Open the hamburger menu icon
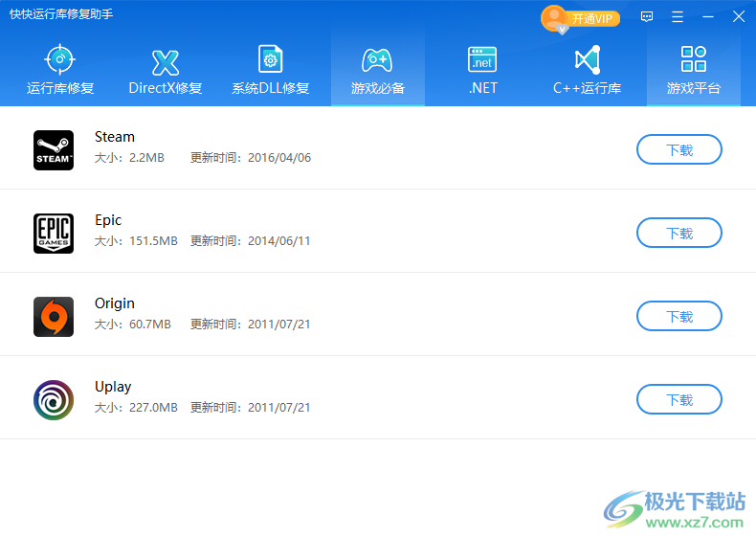 678,17
